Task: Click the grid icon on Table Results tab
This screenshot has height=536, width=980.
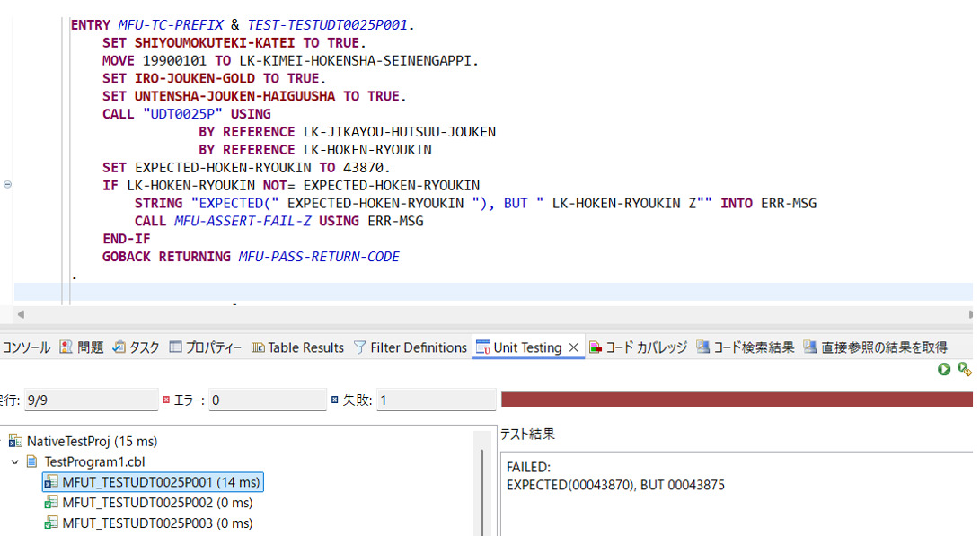Action: [257, 347]
